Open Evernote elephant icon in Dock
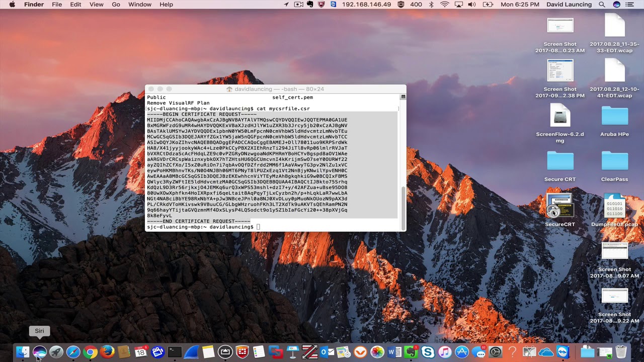The image size is (644, 362). tap(411, 352)
